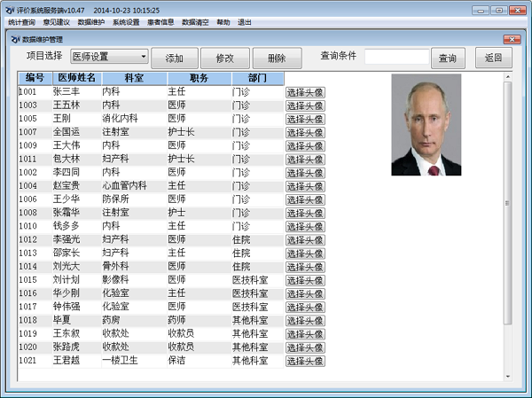Sort by the 医师姓名 column header
This screenshot has width=532, height=398.
coord(76,78)
